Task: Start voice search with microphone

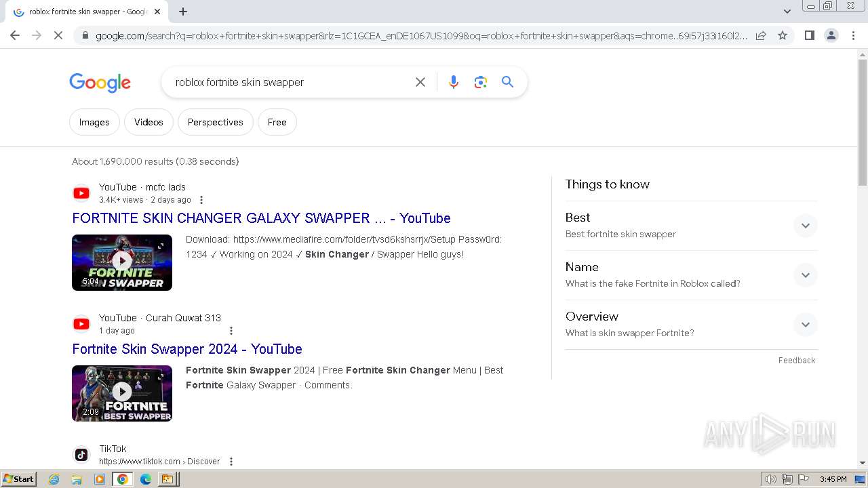Action: (x=454, y=82)
